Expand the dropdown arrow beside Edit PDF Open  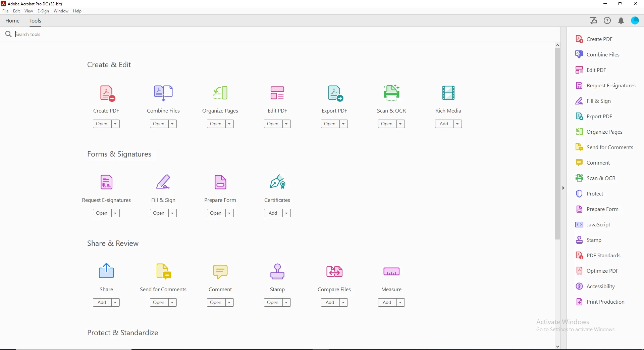pyautogui.click(x=286, y=124)
